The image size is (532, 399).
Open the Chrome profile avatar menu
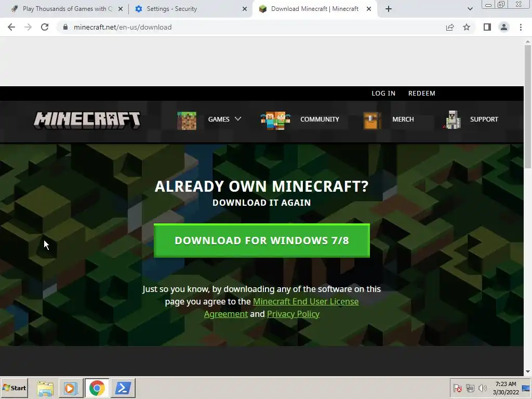pos(504,27)
